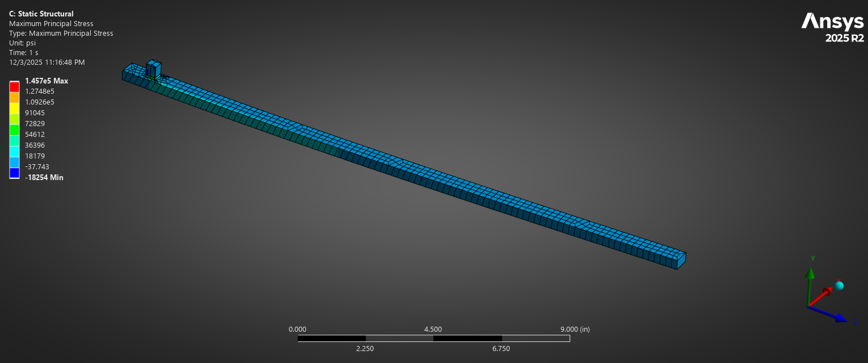This screenshot has height=363, width=868.
Task: Click the Time: 1 s annotation
Action: [23, 52]
